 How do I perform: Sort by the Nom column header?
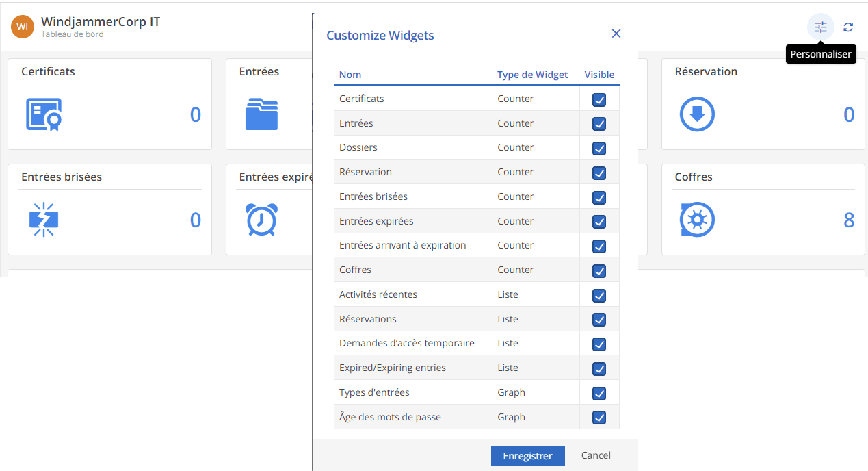coord(350,75)
